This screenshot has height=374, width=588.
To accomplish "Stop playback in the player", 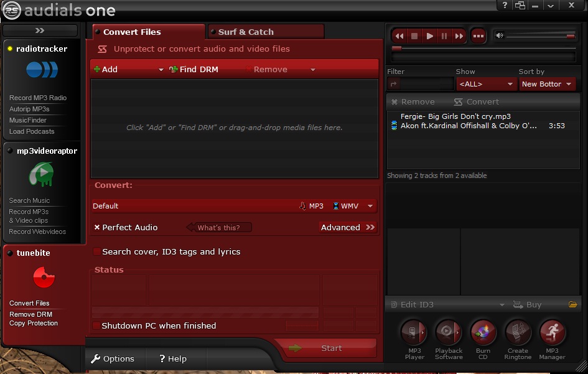I will click(414, 36).
